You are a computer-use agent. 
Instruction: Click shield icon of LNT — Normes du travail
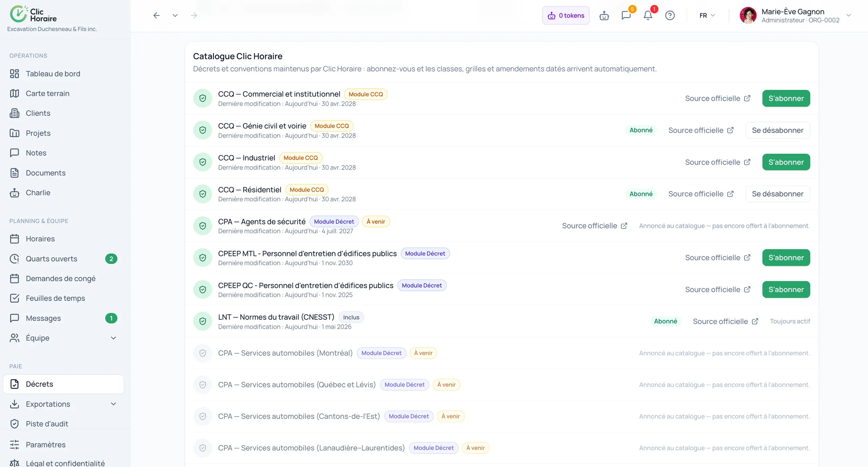(203, 321)
